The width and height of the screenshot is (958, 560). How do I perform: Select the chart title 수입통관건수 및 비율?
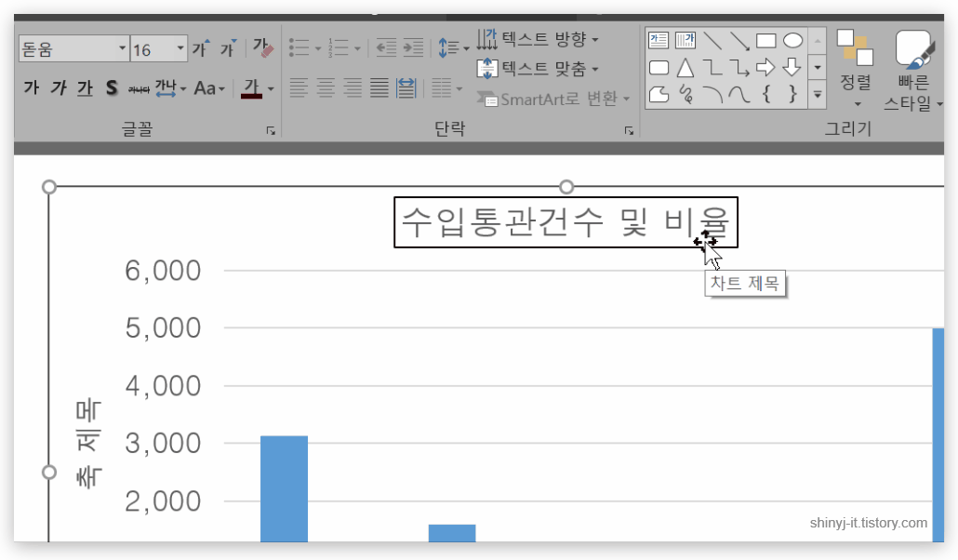pyautogui.click(x=565, y=222)
